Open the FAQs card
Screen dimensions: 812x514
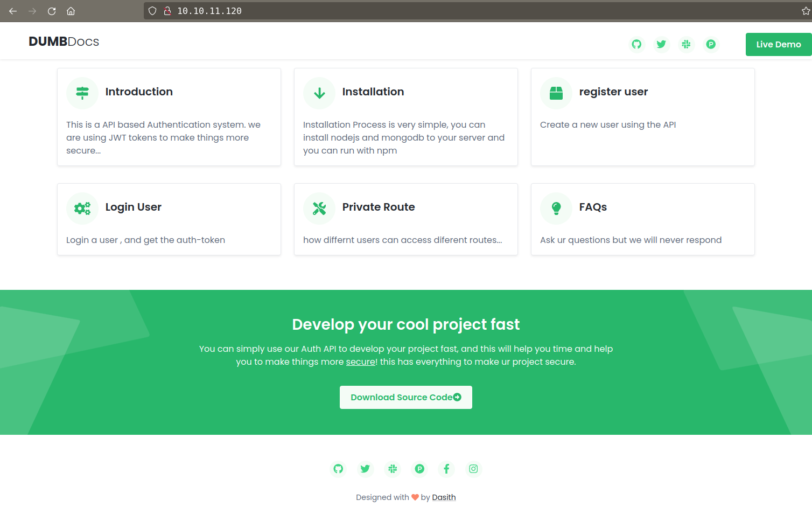(593, 207)
